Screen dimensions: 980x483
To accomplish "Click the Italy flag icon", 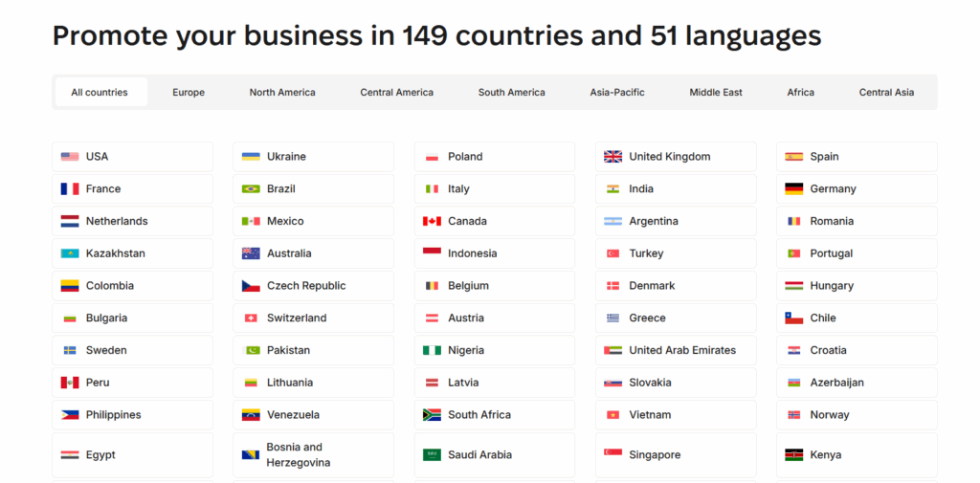I will click(432, 188).
